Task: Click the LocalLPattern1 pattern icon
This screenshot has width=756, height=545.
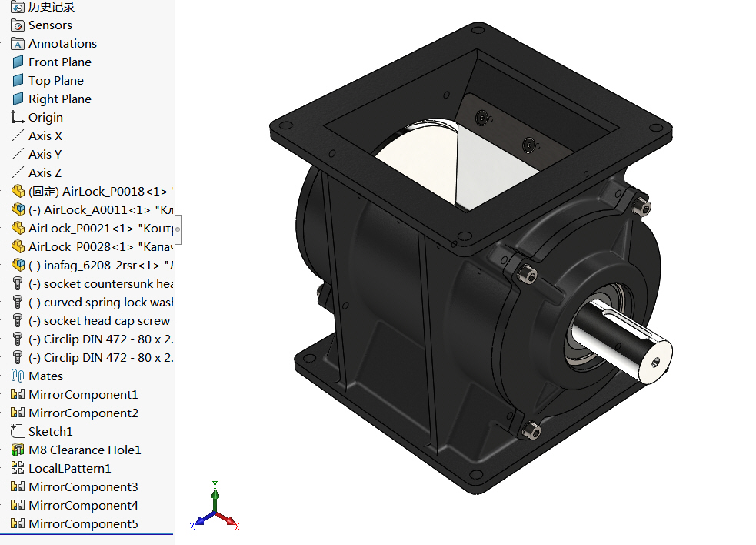Action: coord(18,468)
